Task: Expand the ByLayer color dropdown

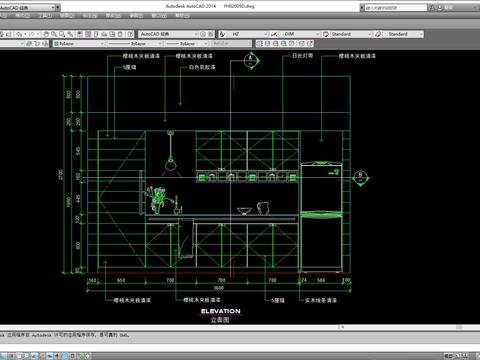Action: coord(102,44)
